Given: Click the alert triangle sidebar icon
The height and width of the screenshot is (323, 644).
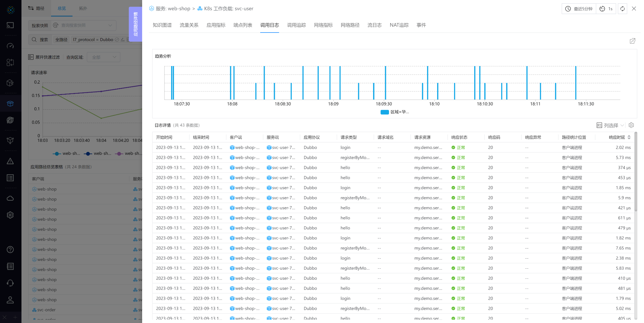Looking at the screenshot, I should click(x=10, y=161).
